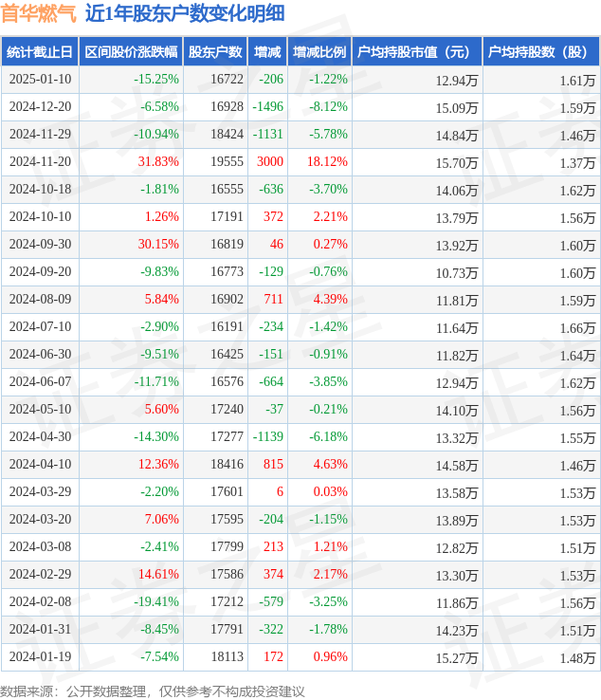Click the 15.27万 average holding value
601x700 pixels.
tap(457, 657)
